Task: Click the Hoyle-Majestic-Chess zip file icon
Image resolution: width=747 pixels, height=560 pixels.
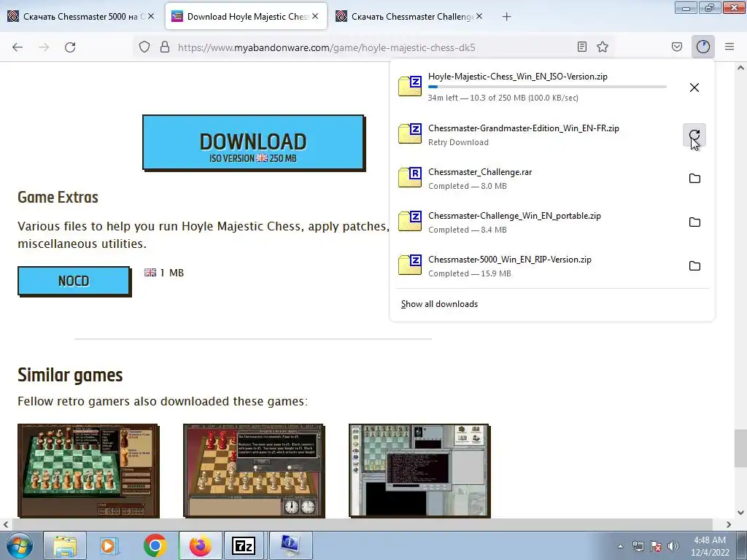Action: pos(410,86)
